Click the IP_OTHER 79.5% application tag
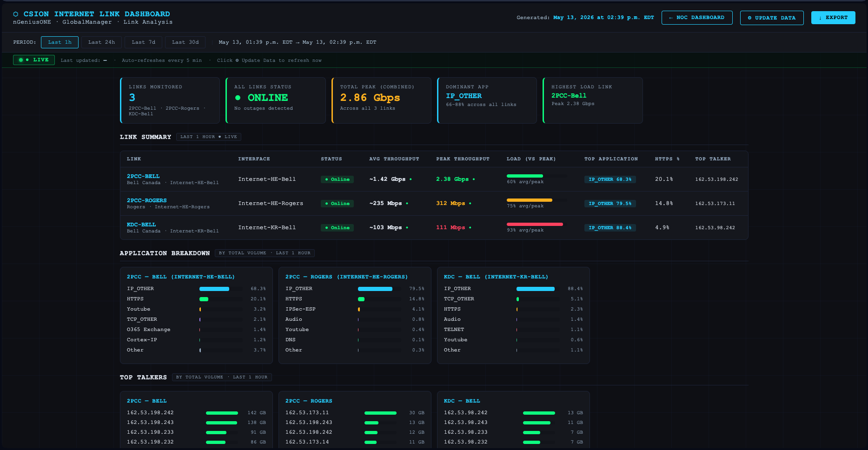The height and width of the screenshot is (450, 868). tap(610, 204)
